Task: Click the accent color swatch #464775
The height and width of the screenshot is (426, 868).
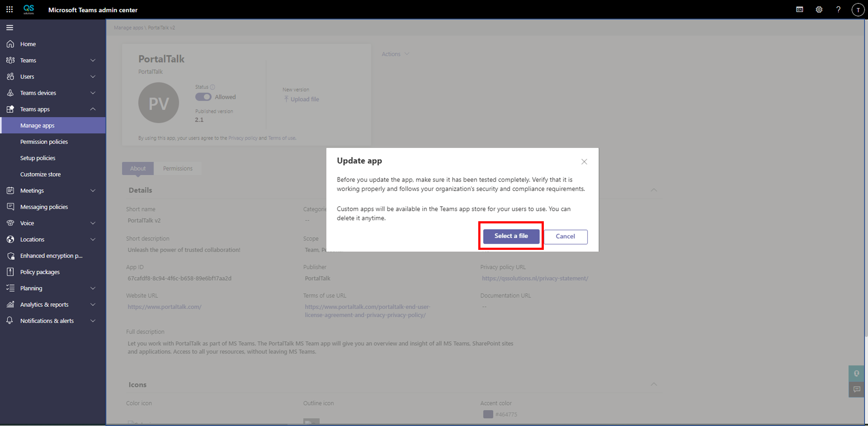Action: click(488, 414)
